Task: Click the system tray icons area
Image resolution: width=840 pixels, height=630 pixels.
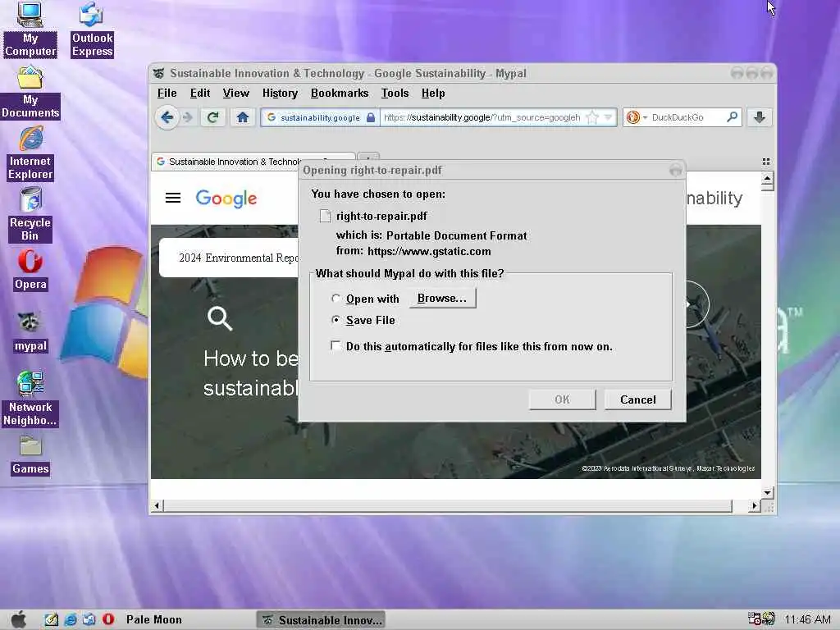Action: click(x=761, y=619)
